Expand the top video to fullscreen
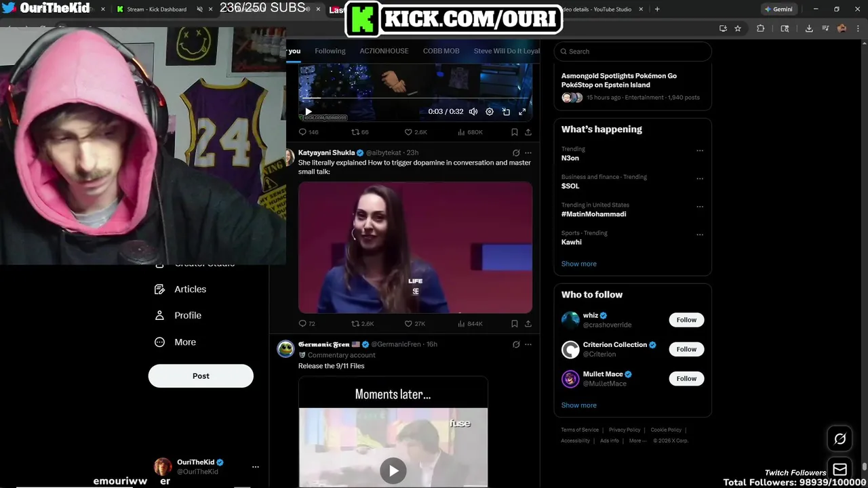 pyautogui.click(x=522, y=112)
